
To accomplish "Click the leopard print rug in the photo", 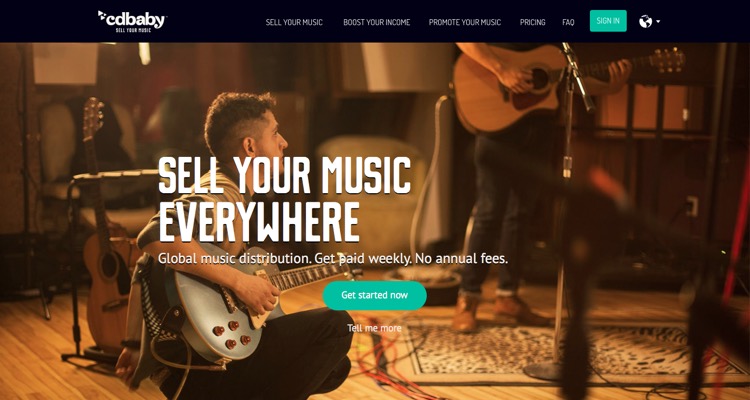I will (x=550, y=352).
